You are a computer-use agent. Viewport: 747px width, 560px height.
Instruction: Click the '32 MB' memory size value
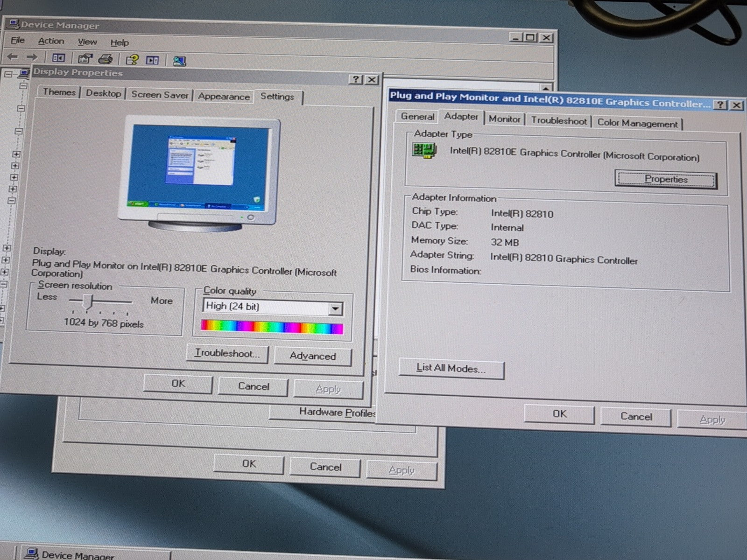505,242
